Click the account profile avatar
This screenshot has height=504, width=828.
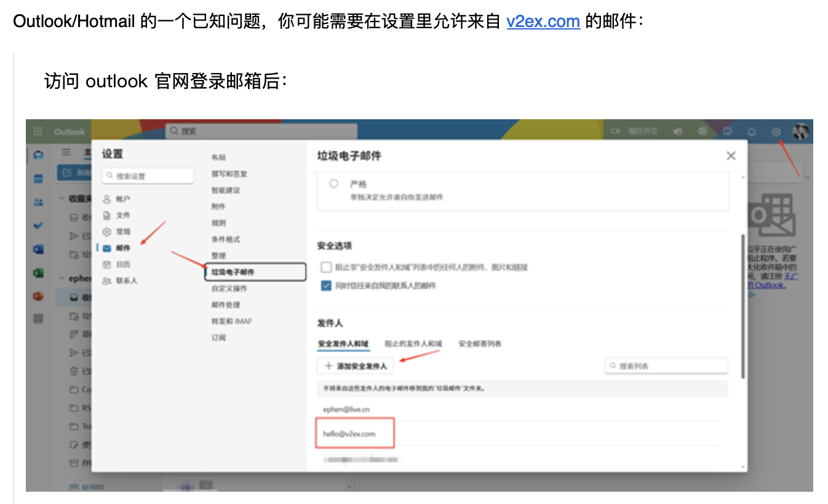tap(800, 131)
